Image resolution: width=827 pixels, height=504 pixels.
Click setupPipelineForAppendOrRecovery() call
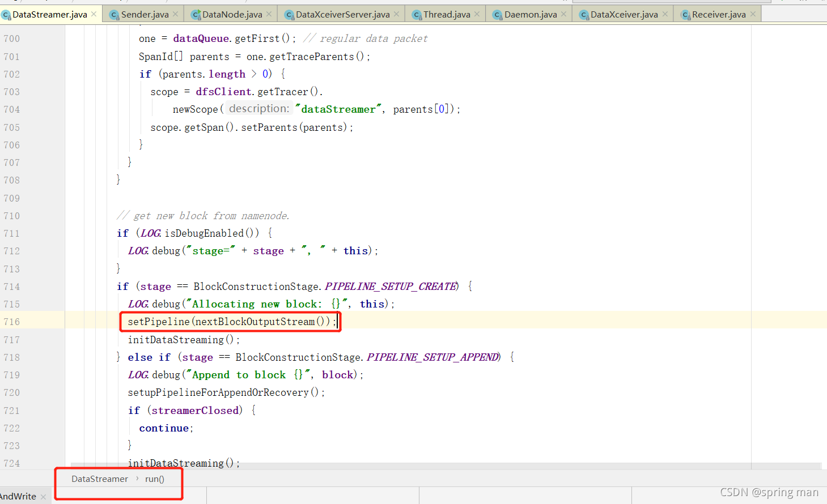pos(224,392)
